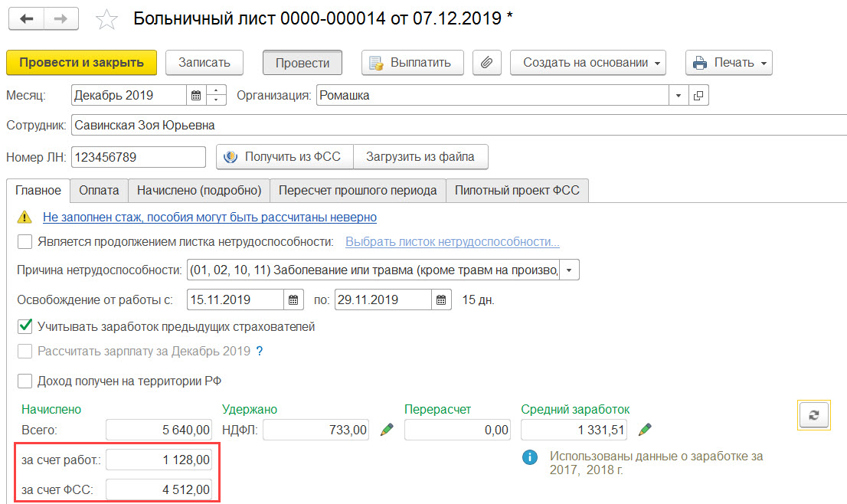Expand the Организация dropdown list
Screen dimensions: 847x504
679,96
